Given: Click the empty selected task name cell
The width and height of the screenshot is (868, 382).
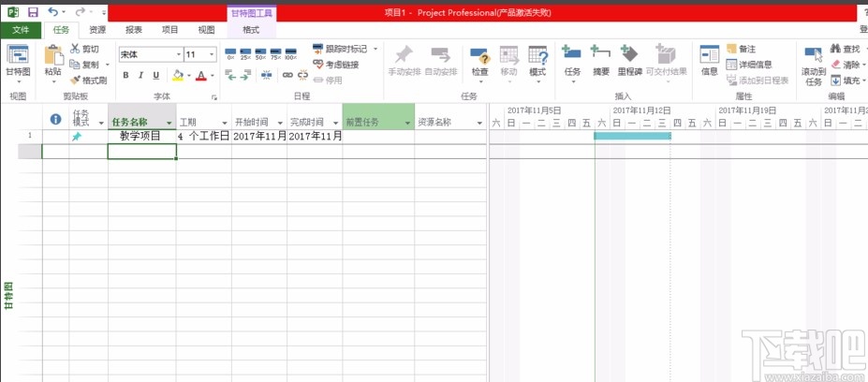Looking at the screenshot, I should [x=142, y=151].
